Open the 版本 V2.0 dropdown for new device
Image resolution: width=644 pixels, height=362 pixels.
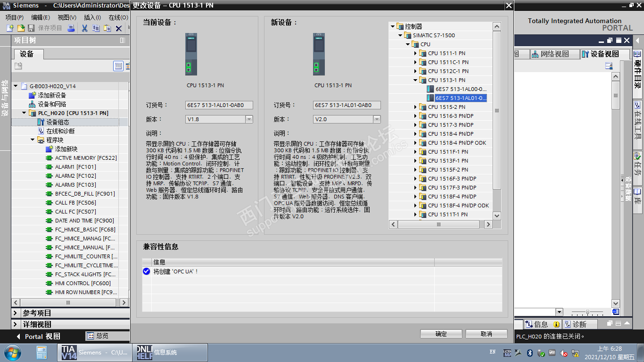click(x=377, y=119)
